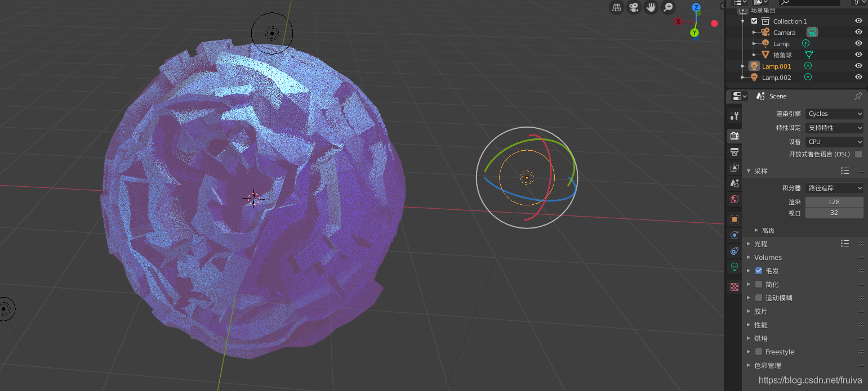Expand the 烘培 panel
868x391 pixels.
(x=749, y=338)
